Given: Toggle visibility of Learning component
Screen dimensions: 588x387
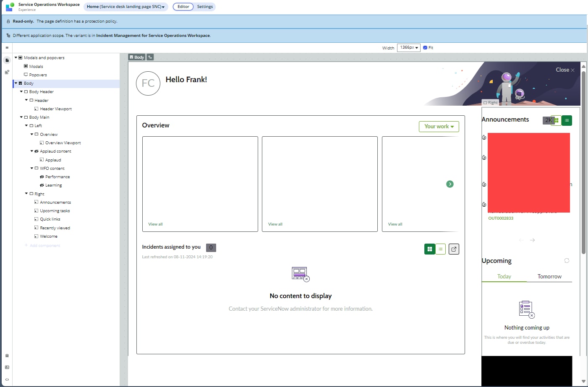Looking at the screenshot, I should tap(42, 185).
